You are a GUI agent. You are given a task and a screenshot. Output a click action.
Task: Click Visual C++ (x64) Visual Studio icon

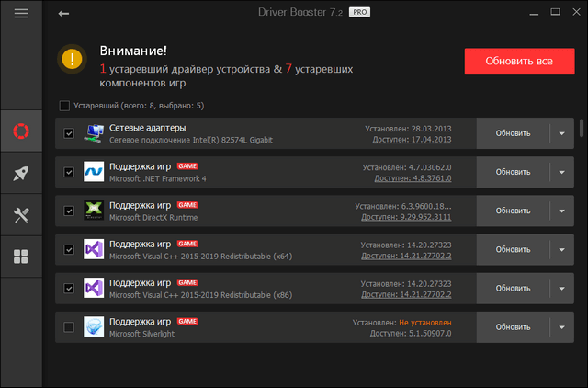[94, 249]
